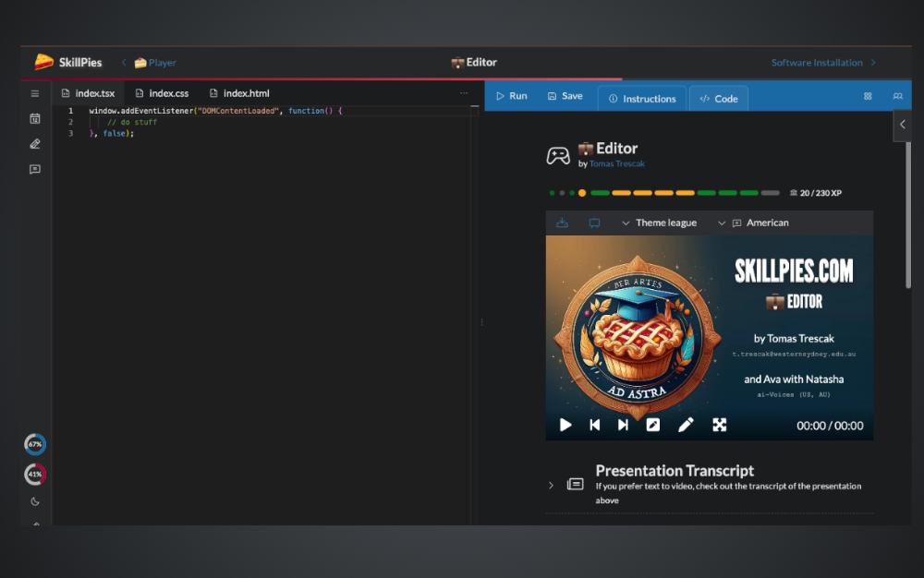Expand the Presentation Transcript section

click(x=551, y=485)
